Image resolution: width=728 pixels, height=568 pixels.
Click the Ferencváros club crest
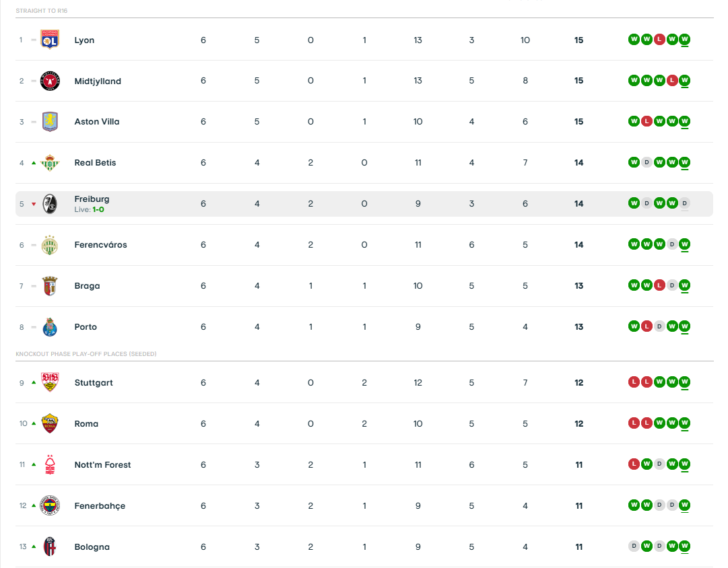click(50, 245)
